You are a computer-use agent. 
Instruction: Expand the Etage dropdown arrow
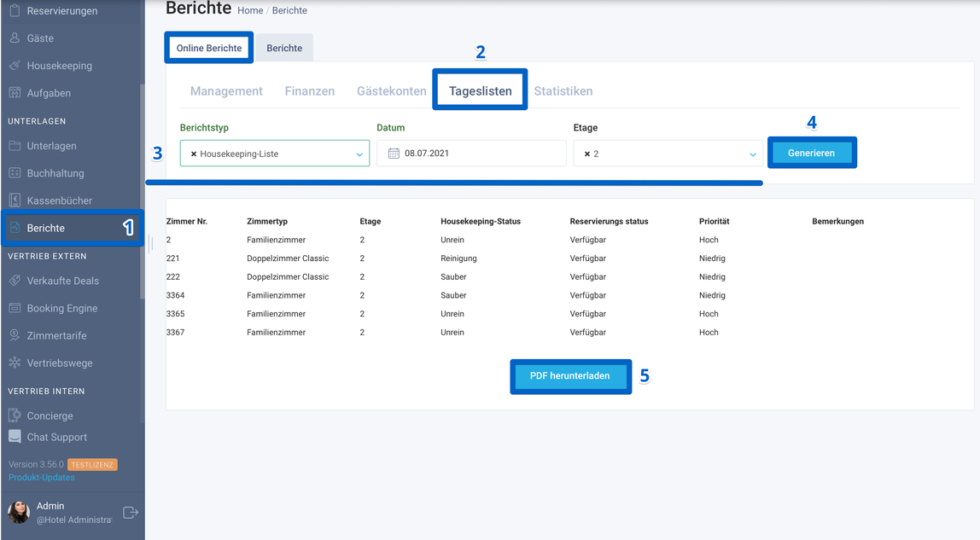click(753, 154)
